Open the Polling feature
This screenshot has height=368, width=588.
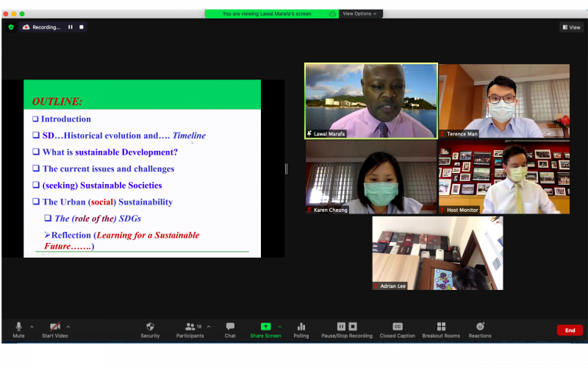pyautogui.click(x=301, y=330)
